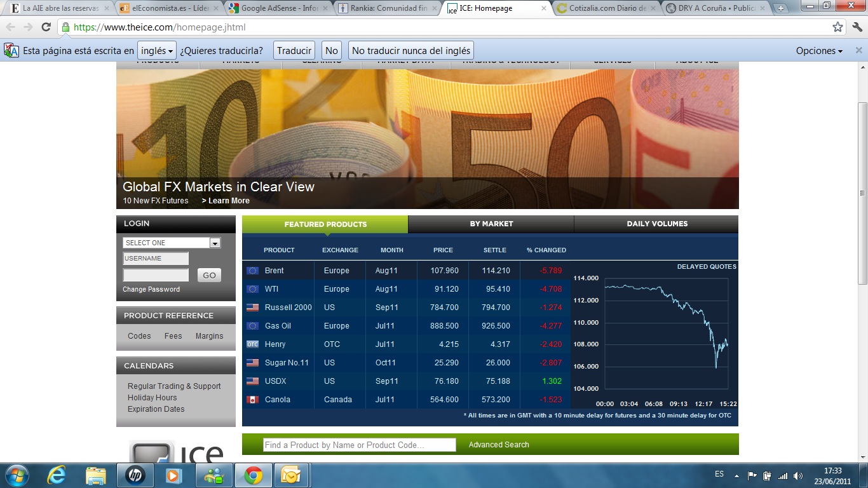Open the network status tray icon

pos(783,475)
